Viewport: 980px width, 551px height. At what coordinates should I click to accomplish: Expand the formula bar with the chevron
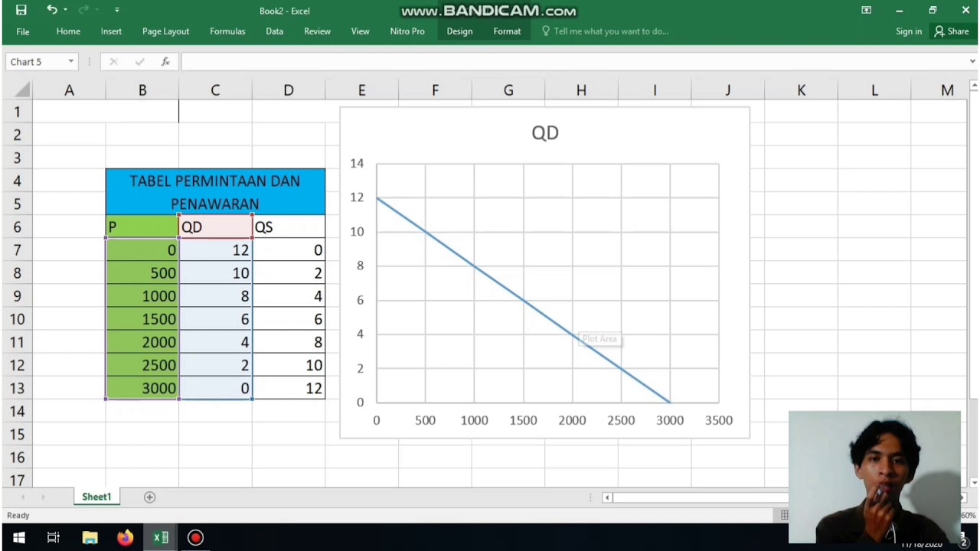[x=972, y=61]
